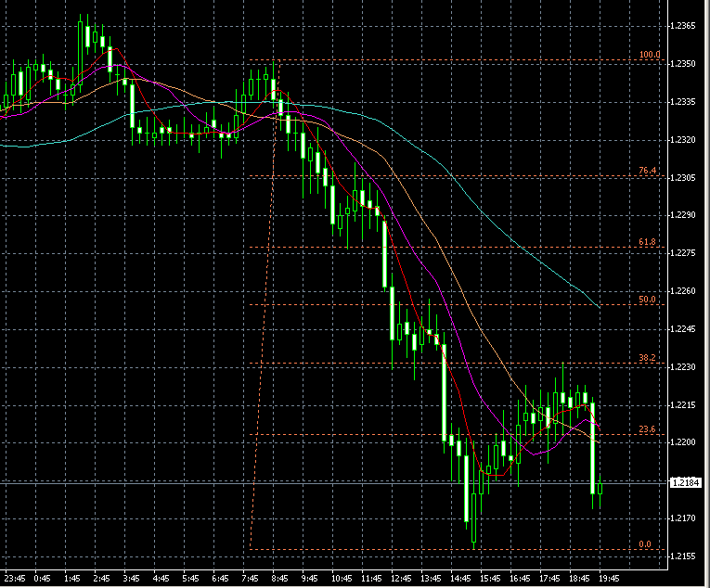
Task: Click the 5:45 time axis label
Action: click(190, 579)
